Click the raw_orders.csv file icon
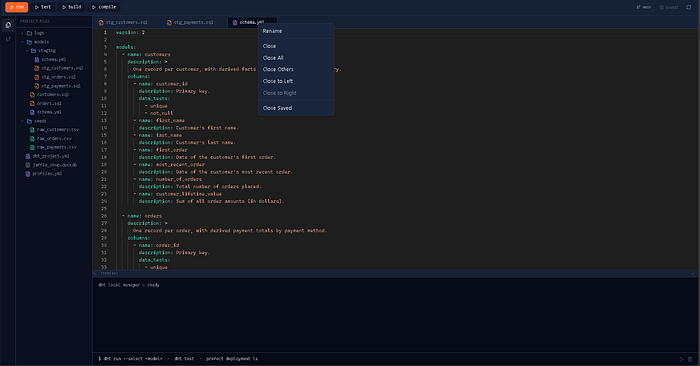 click(32, 139)
